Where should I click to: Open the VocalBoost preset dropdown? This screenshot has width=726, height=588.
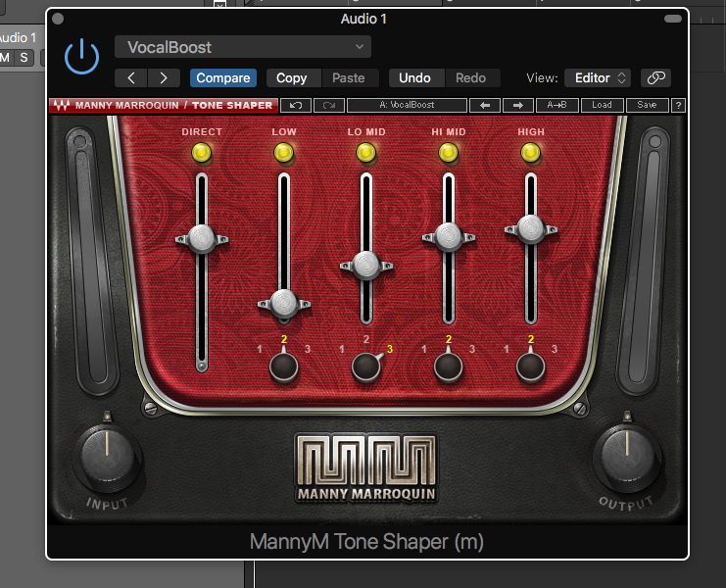(x=243, y=47)
